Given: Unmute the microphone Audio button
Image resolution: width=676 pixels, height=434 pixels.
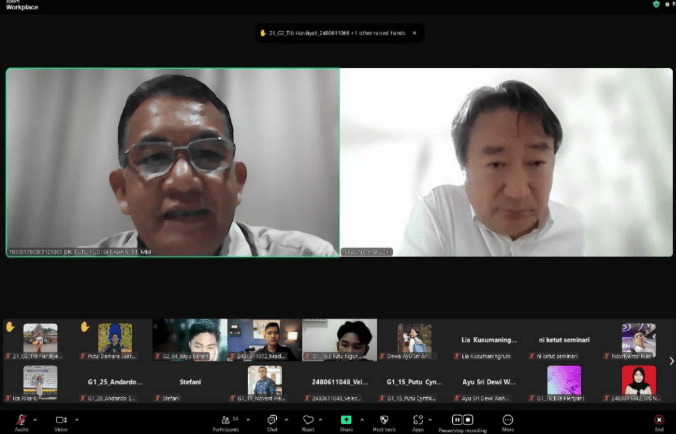Looking at the screenshot, I should (x=21, y=420).
